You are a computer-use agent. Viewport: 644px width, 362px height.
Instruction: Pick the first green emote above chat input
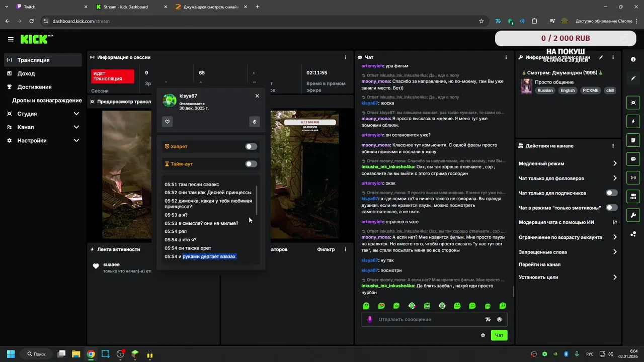click(366, 306)
